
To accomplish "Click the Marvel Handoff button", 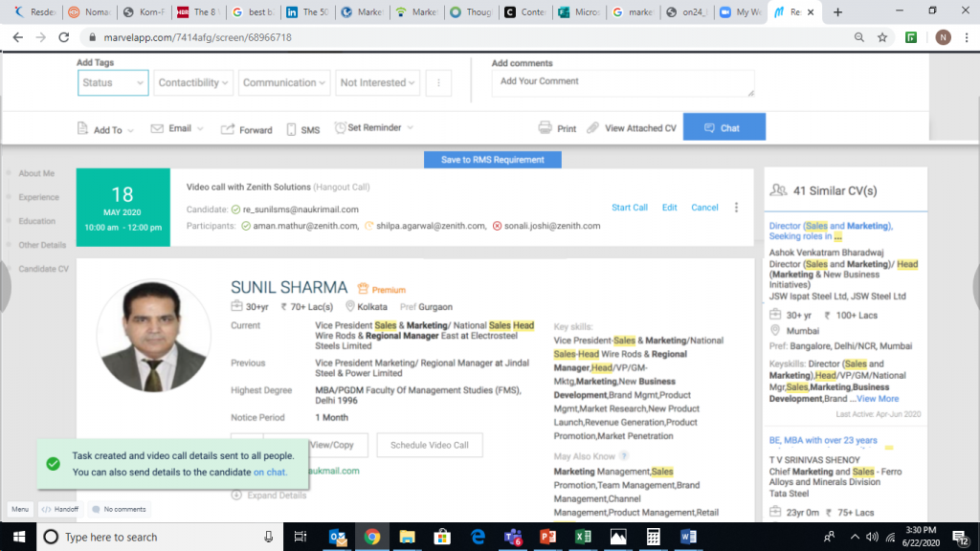I will point(61,509).
